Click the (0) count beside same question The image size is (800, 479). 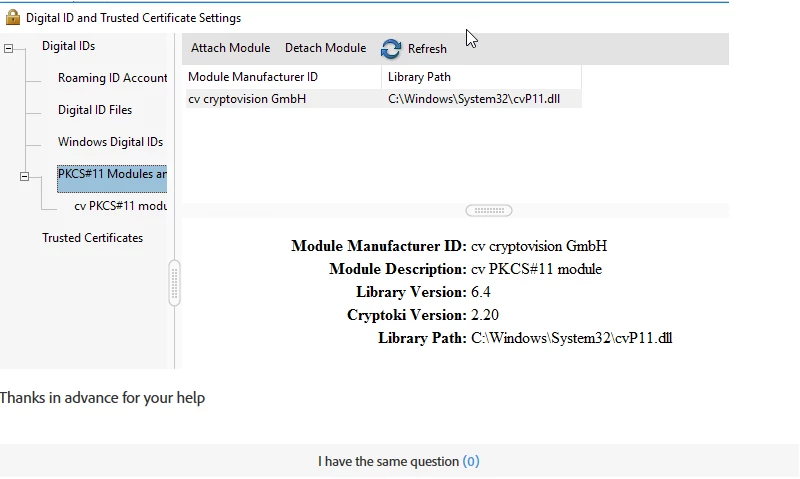[x=471, y=462]
